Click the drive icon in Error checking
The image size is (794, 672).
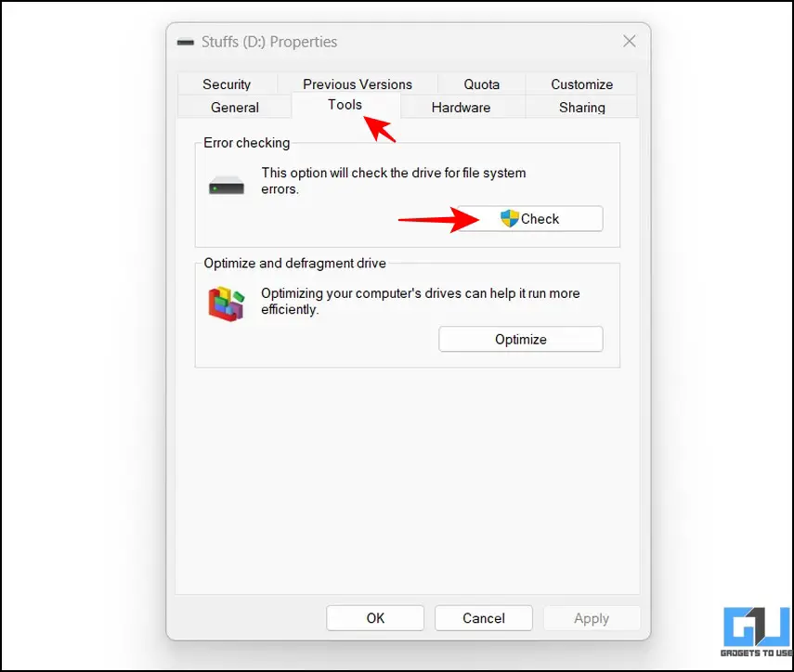(227, 186)
